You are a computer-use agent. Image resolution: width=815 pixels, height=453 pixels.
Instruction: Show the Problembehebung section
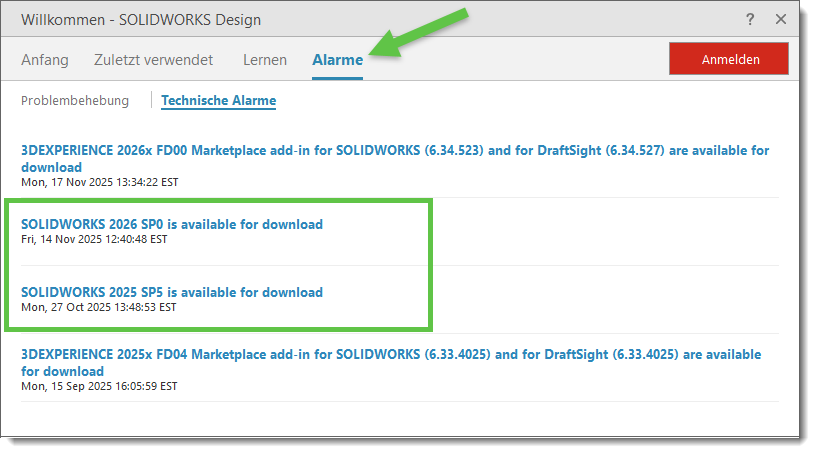click(x=75, y=100)
